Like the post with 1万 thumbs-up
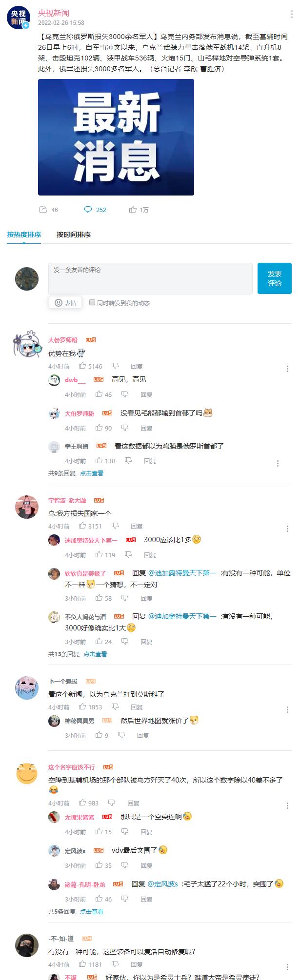Screen dimensions: 300x980 pos(133,210)
